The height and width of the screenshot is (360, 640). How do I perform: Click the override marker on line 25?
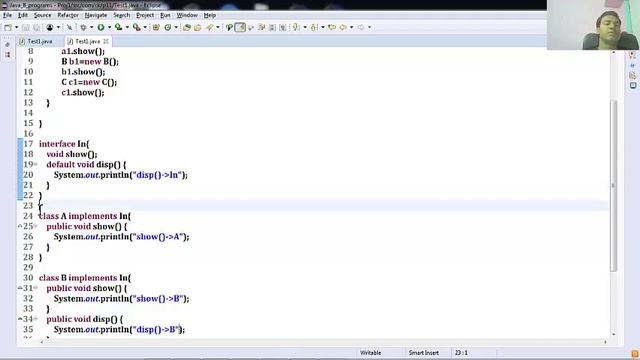click(x=20, y=226)
